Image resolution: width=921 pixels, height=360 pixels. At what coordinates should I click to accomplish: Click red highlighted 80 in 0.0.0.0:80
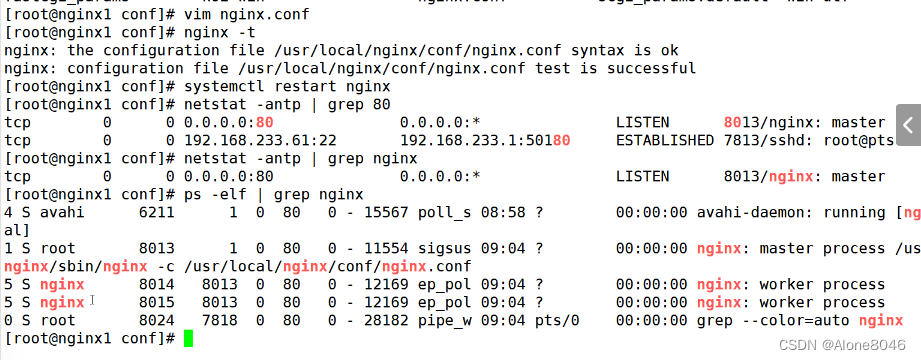(x=264, y=123)
